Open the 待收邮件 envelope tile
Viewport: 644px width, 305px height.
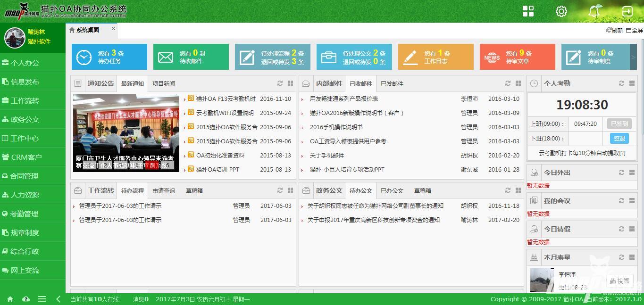[x=191, y=57]
